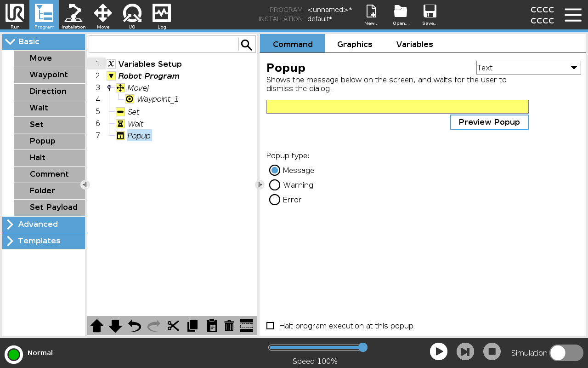Toggle the Simulation switch

point(566,353)
